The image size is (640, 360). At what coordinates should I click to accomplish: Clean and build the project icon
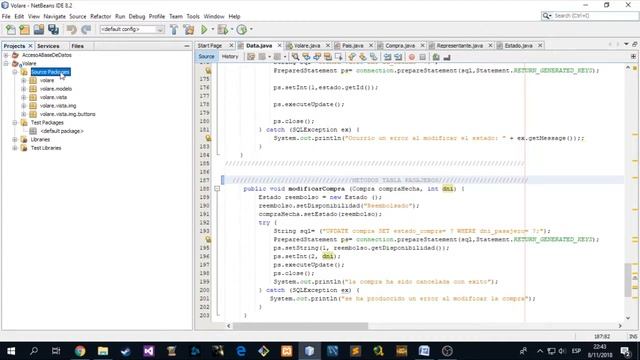(x=189, y=29)
